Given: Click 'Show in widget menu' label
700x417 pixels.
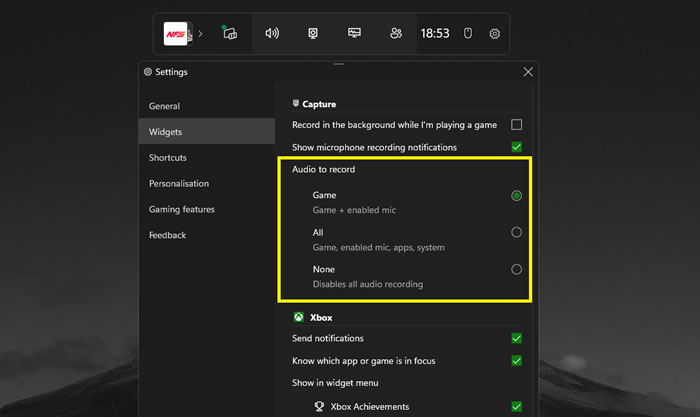Looking at the screenshot, I should (x=335, y=383).
